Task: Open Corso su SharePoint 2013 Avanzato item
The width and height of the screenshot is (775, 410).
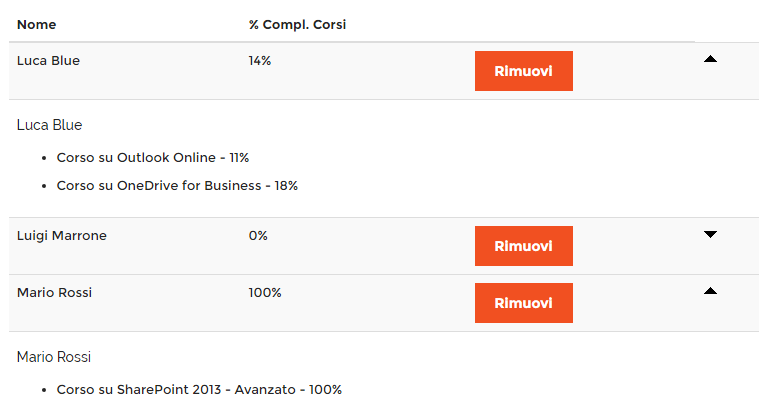Action: (x=199, y=390)
